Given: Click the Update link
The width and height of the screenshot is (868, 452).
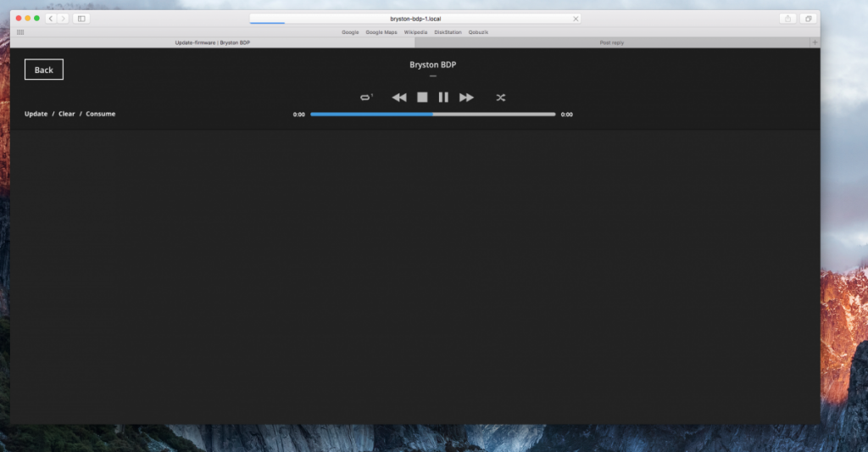Looking at the screenshot, I should pyautogui.click(x=36, y=114).
